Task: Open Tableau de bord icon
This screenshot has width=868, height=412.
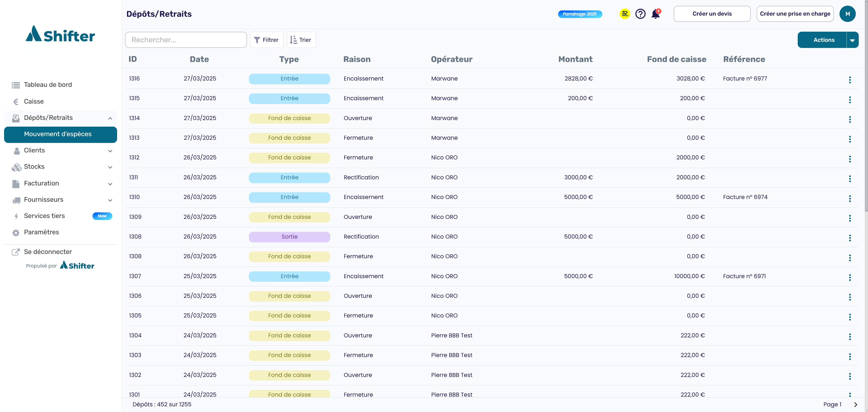Action: pyautogui.click(x=16, y=85)
